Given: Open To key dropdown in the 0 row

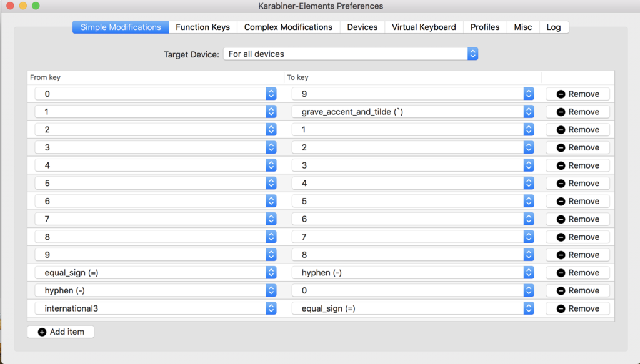Looking at the screenshot, I should (413, 94).
